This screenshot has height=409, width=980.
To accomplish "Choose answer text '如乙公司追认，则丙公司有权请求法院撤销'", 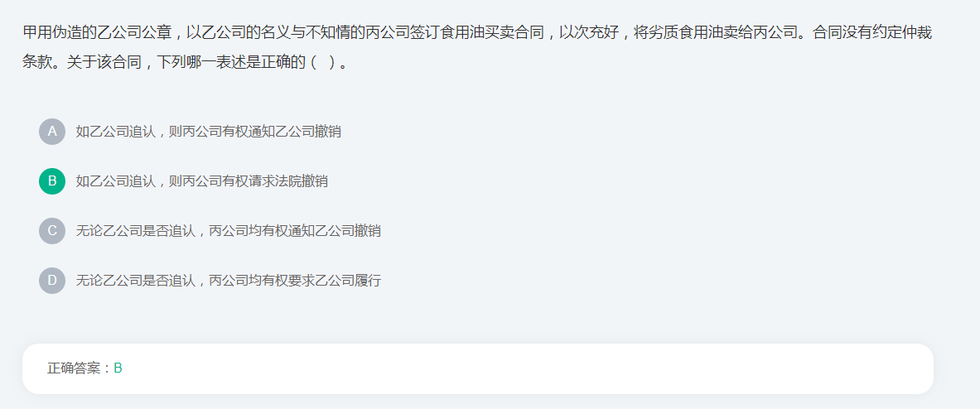I will (x=201, y=181).
